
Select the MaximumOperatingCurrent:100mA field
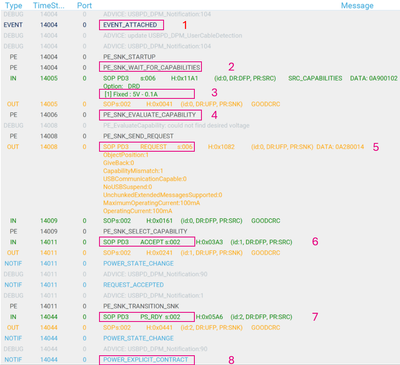click(152, 203)
